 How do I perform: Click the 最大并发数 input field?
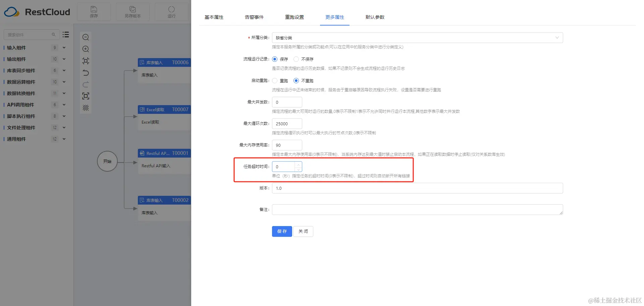[287, 102]
